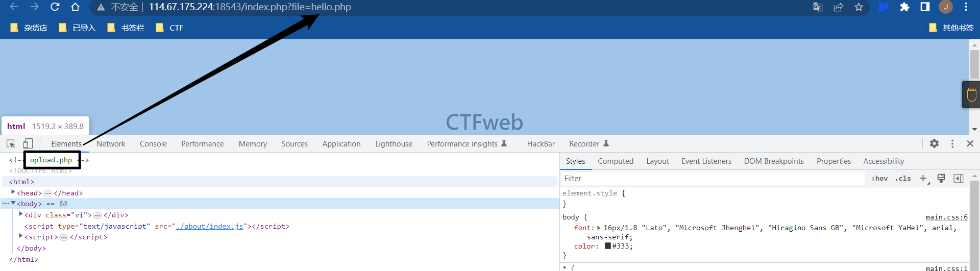Screen dimensions: 980x271
Task: Collapse the body element node
Action: 13,203
